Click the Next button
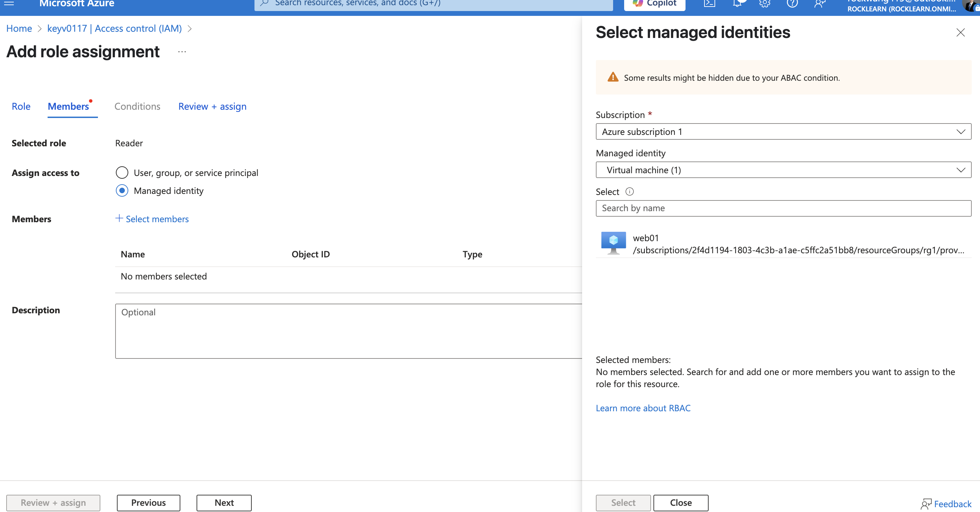 pyautogui.click(x=224, y=502)
